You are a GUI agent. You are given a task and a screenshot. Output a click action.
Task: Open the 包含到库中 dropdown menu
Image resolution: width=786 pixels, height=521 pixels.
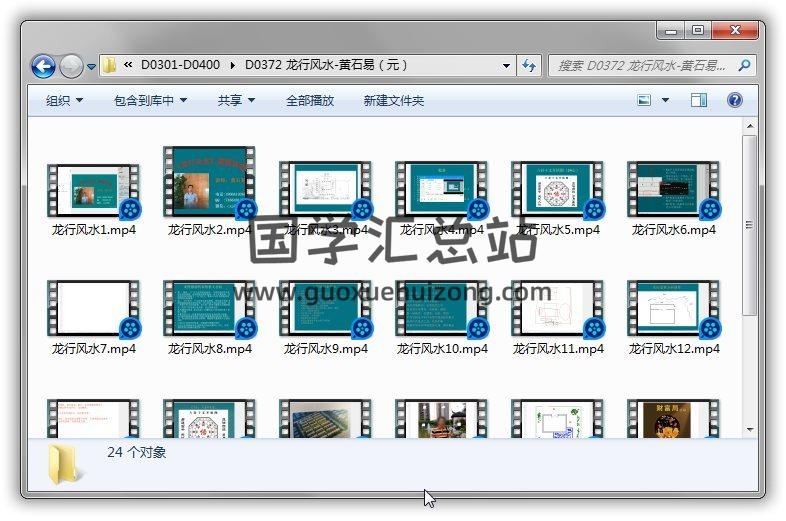point(150,101)
